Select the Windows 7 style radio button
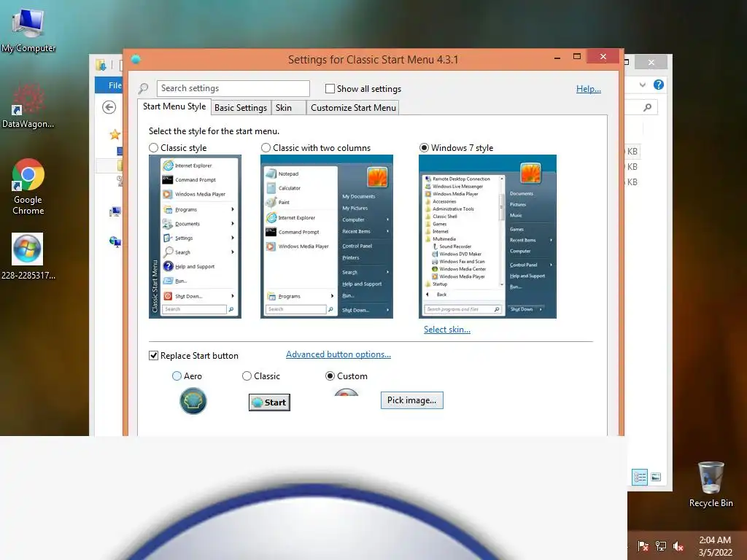 424,148
